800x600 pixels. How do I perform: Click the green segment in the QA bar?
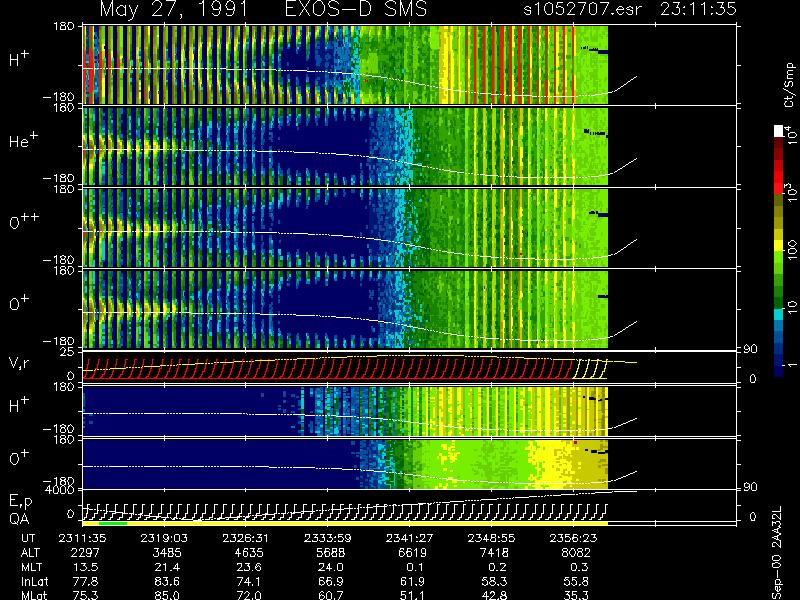113,523
